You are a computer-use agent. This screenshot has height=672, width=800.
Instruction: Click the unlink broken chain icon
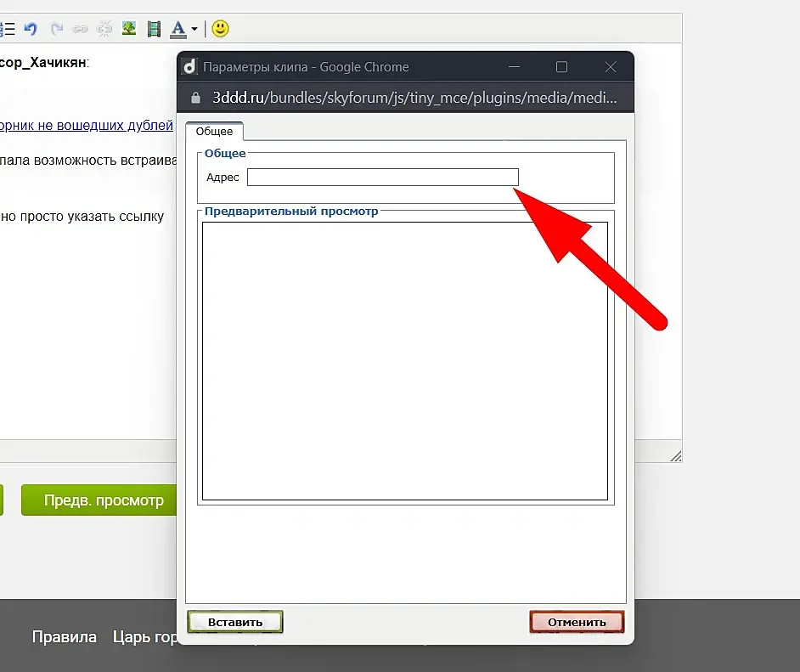pos(104,29)
